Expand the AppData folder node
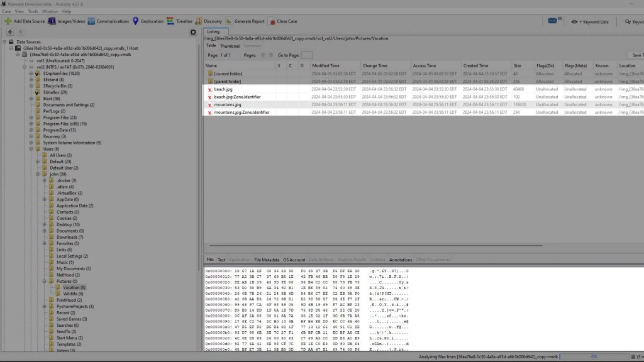Viewport: 644px width, 362px height. coord(45,199)
